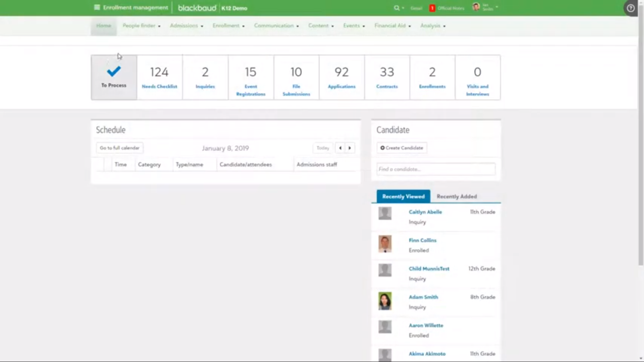644x362 pixels.
Task: Click the Today button in Schedule
Action: (x=322, y=148)
